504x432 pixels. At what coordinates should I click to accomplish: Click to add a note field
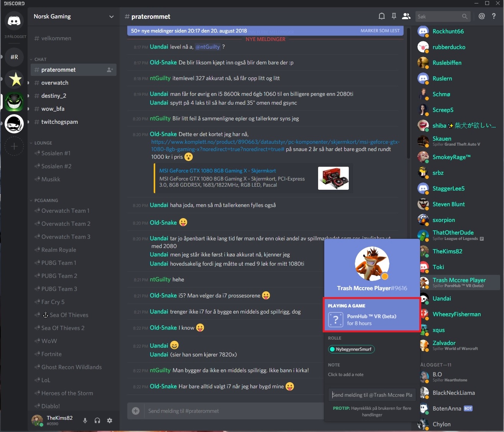pos(346,375)
